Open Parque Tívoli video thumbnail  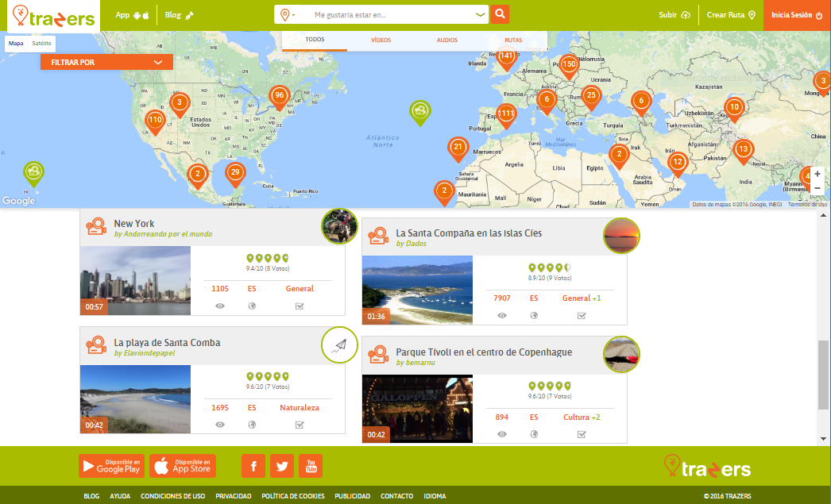tap(417, 409)
